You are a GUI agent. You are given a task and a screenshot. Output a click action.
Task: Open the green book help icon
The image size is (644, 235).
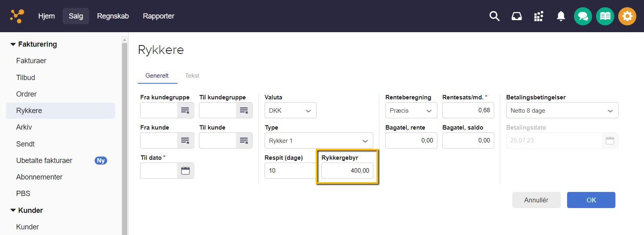[x=605, y=16]
